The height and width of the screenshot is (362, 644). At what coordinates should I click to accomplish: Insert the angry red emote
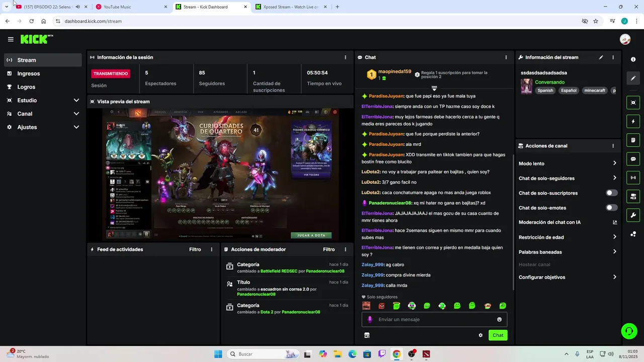click(x=381, y=306)
